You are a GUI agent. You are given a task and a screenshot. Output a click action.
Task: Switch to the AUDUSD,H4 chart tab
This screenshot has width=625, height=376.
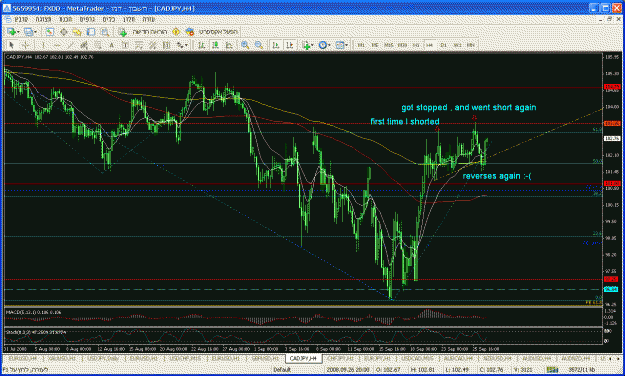pyautogui.click(x=536, y=359)
